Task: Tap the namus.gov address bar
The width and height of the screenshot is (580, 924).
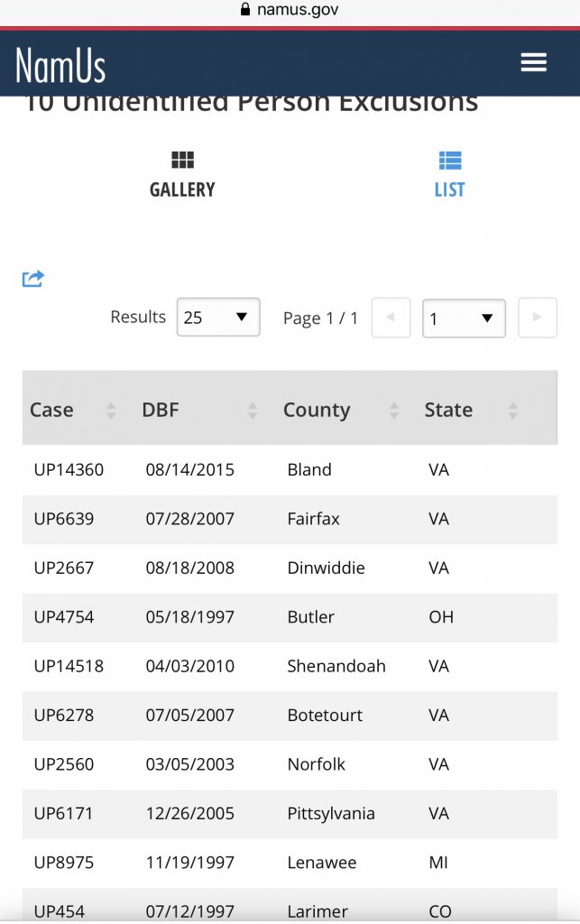Action: click(290, 11)
